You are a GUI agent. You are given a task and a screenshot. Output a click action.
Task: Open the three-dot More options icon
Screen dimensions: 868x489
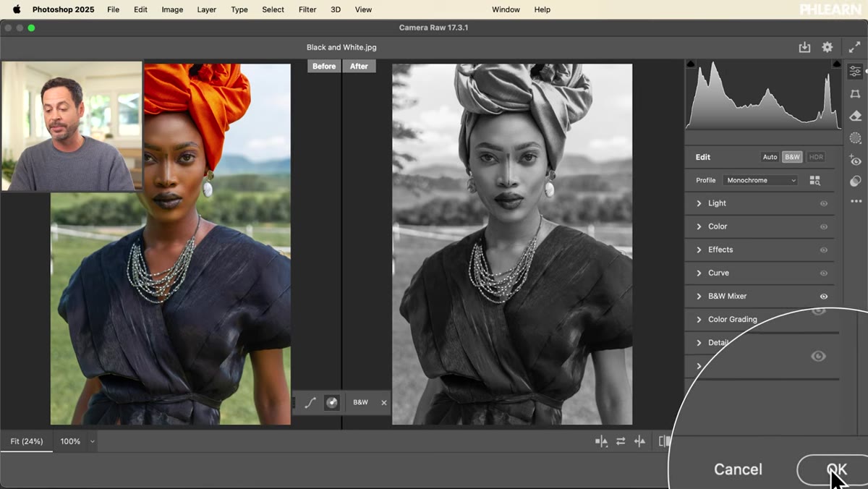856,201
